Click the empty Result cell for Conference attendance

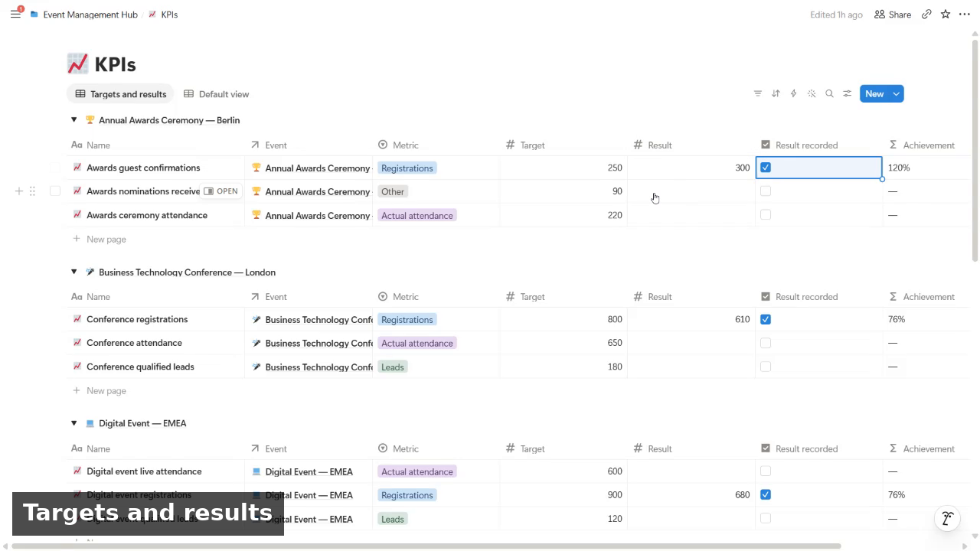691,343
